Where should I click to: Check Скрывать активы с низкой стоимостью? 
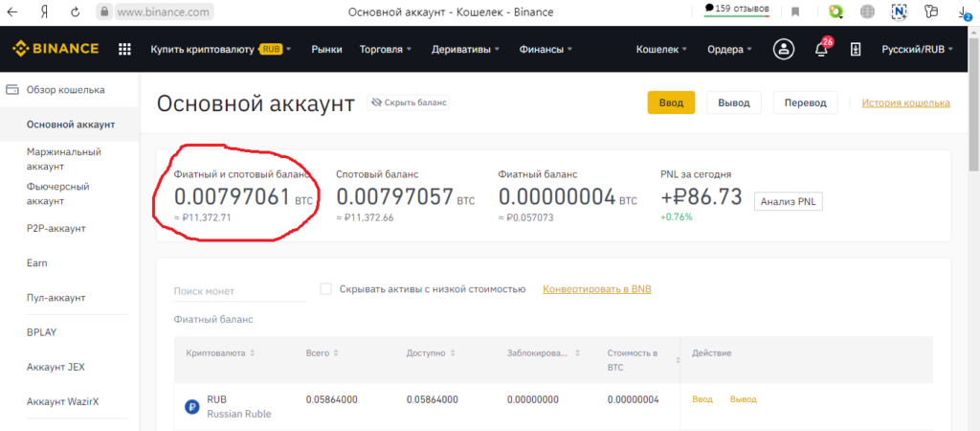tap(326, 288)
